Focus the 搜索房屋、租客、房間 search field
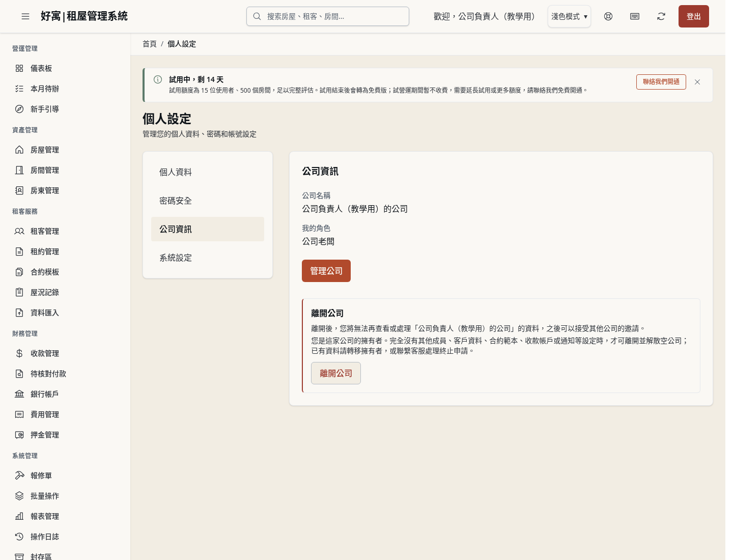Screen dimensions: 733x560 coord(328,16)
